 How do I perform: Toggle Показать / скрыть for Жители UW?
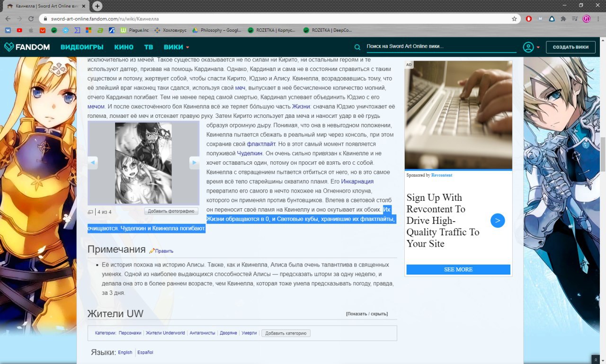(x=367, y=314)
